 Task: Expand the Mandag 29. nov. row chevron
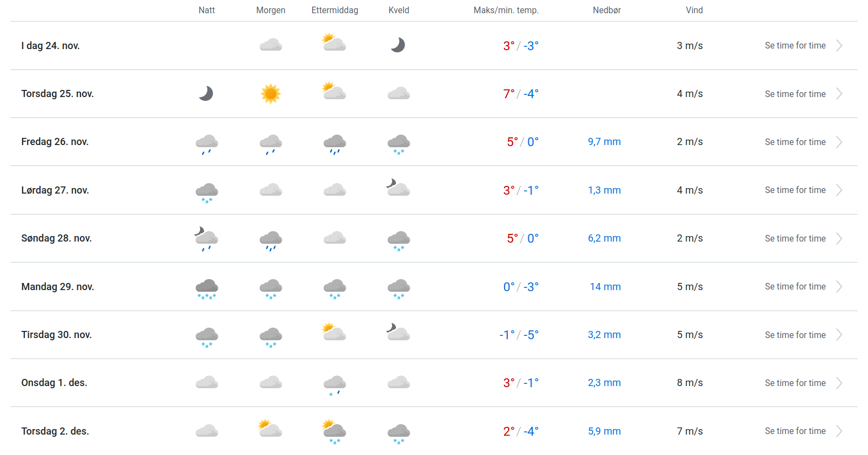(839, 287)
